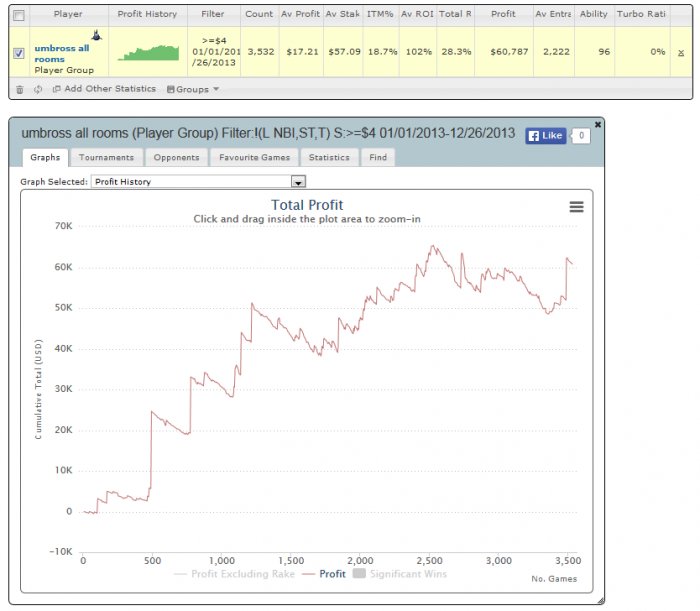The width and height of the screenshot is (700, 611).
Task: Click the Add Other Statistics icon
Action: point(56,89)
